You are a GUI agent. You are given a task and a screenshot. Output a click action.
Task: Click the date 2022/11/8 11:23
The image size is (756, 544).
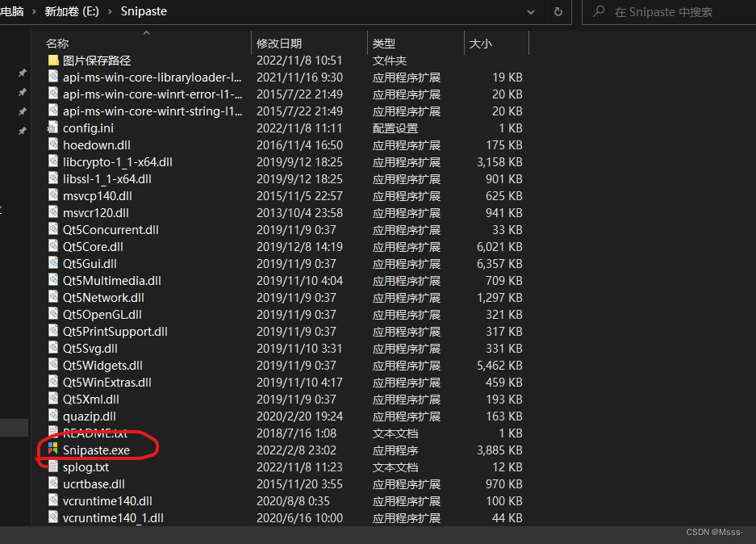(x=299, y=467)
